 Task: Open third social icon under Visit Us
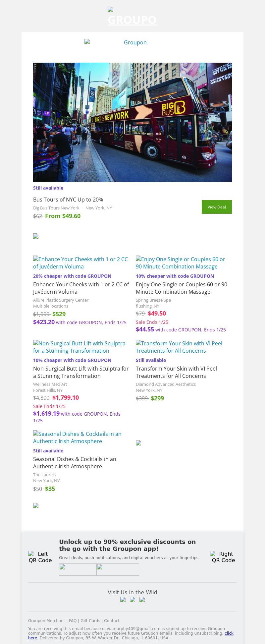pos(142,600)
